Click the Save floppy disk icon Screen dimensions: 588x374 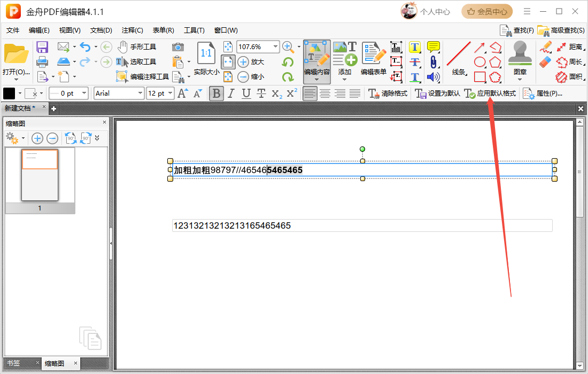(42, 47)
